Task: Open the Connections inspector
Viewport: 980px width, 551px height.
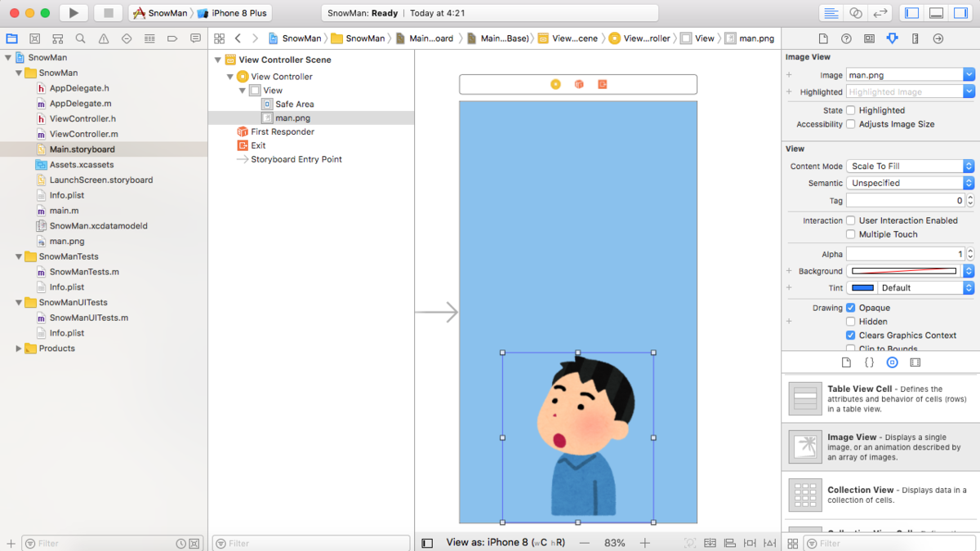Action: pos(938,38)
